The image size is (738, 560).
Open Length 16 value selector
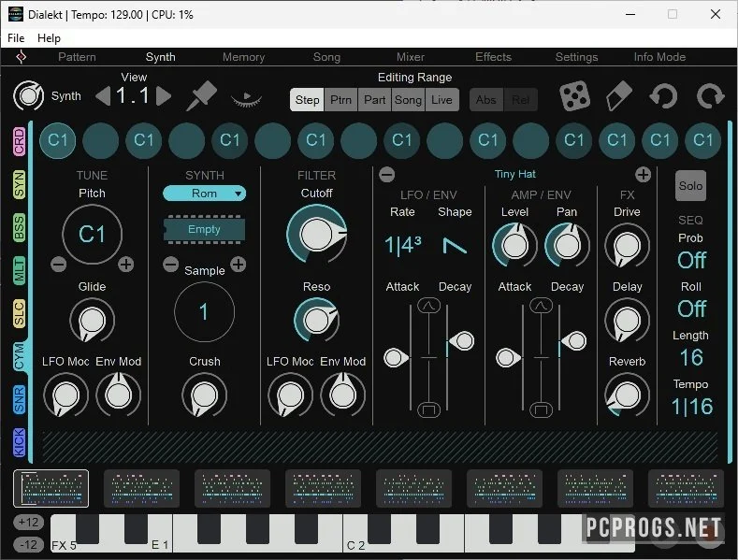coord(691,358)
